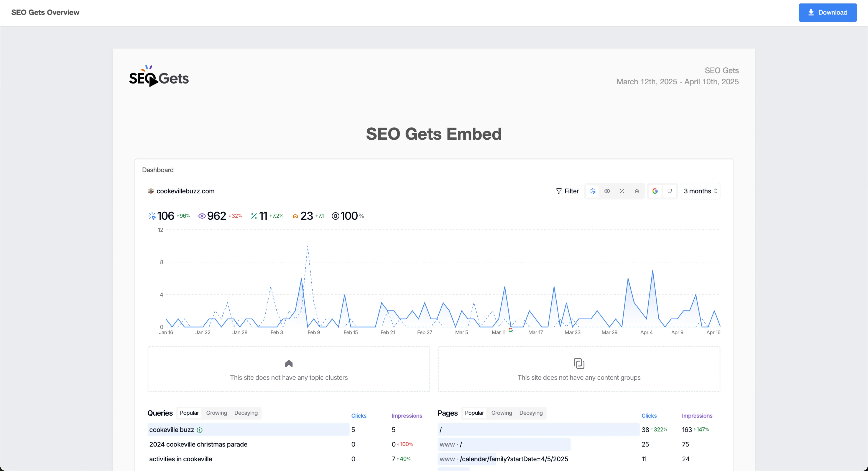This screenshot has height=471, width=868.
Task: Click the info icon beside cookeville buzz
Action: (199, 430)
